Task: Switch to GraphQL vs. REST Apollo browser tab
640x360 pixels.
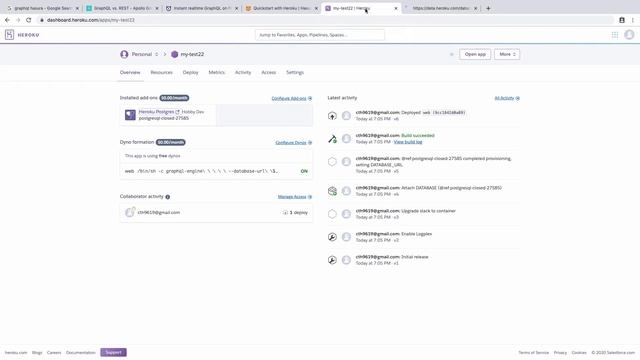Action: (122, 8)
